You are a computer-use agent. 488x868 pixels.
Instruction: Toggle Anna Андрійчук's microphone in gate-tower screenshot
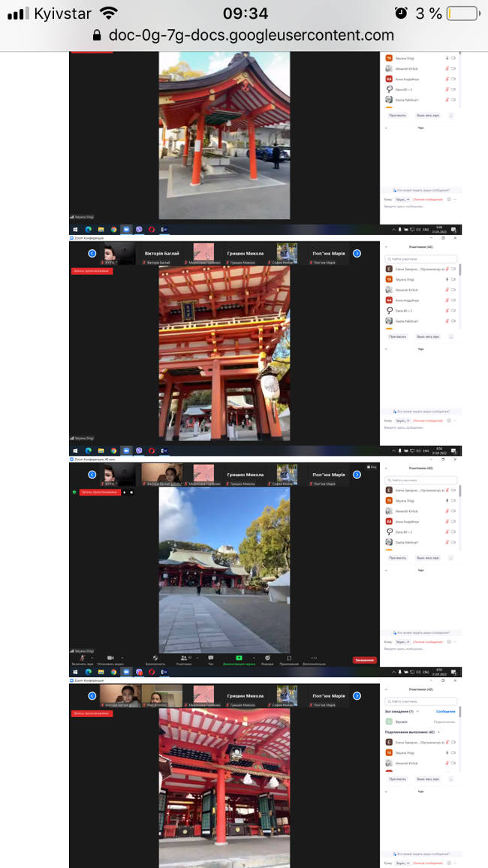tap(447, 300)
